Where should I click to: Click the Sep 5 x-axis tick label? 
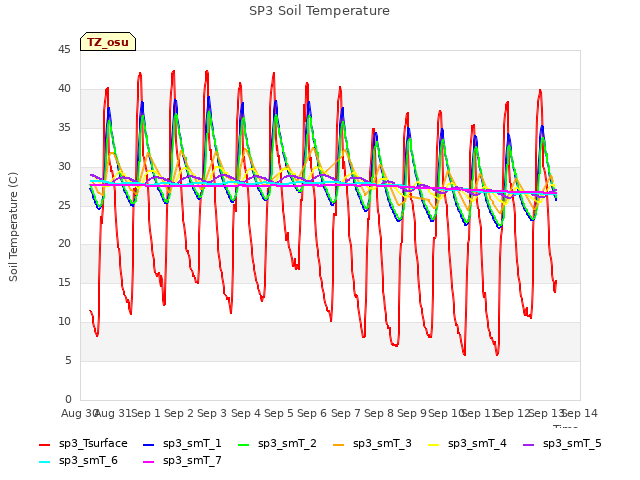point(279,413)
